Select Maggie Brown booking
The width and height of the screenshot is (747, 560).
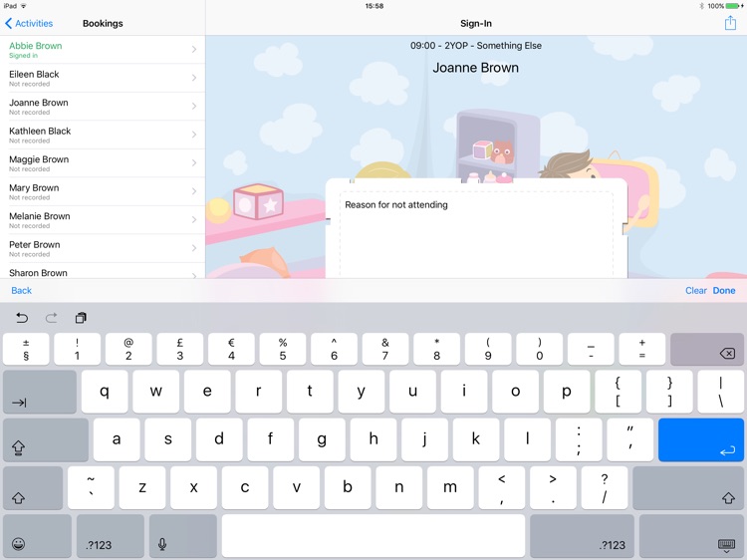(x=103, y=163)
